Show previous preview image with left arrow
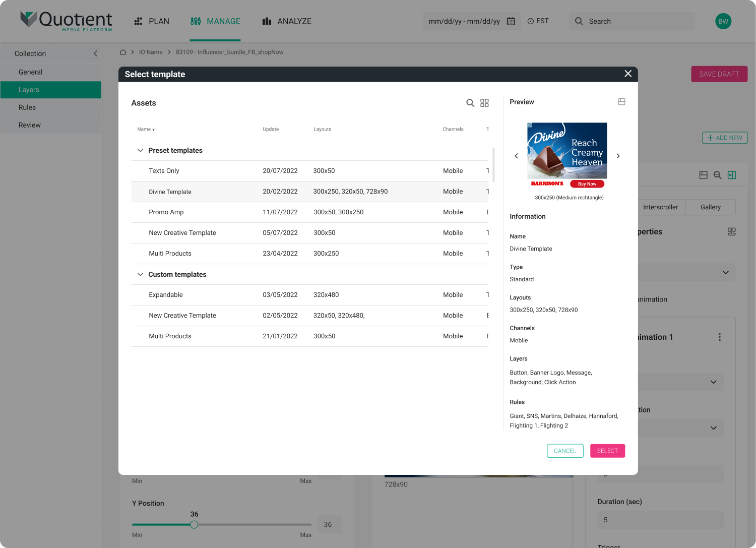Viewport: 756px width, 548px height. click(x=516, y=156)
